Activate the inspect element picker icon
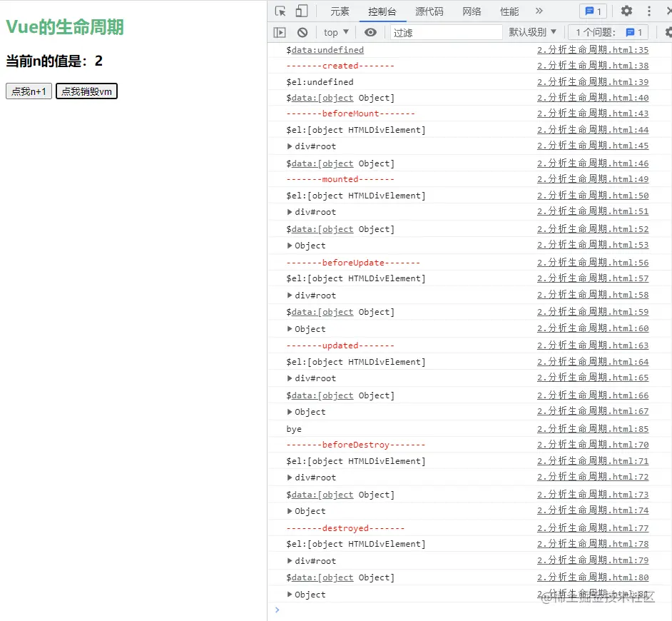The height and width of the screenshot is (621, 672). coord(281,11)
